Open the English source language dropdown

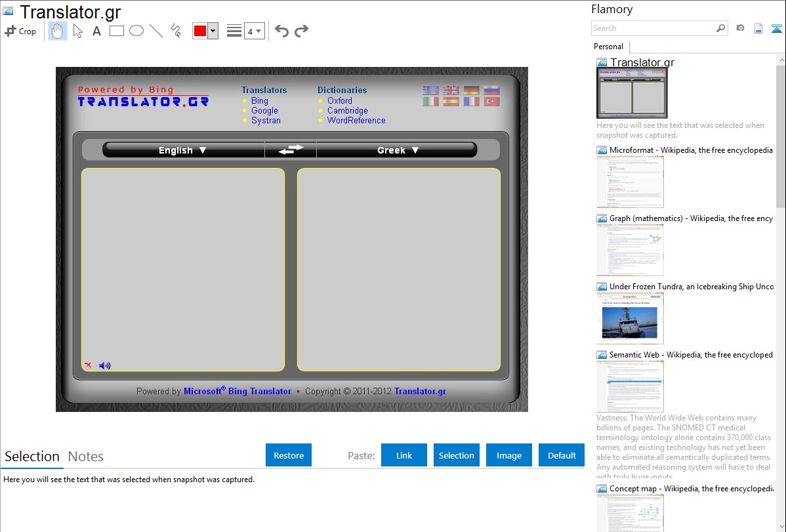coord(184,150)
